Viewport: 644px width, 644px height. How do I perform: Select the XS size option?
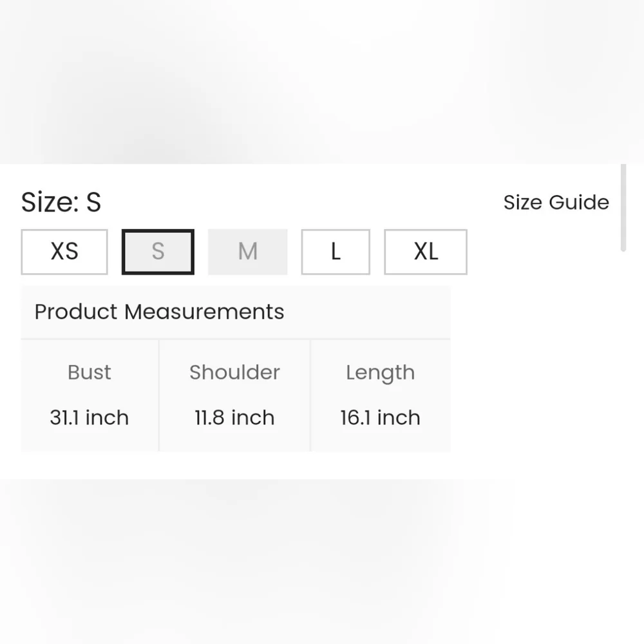coord(64,252)
